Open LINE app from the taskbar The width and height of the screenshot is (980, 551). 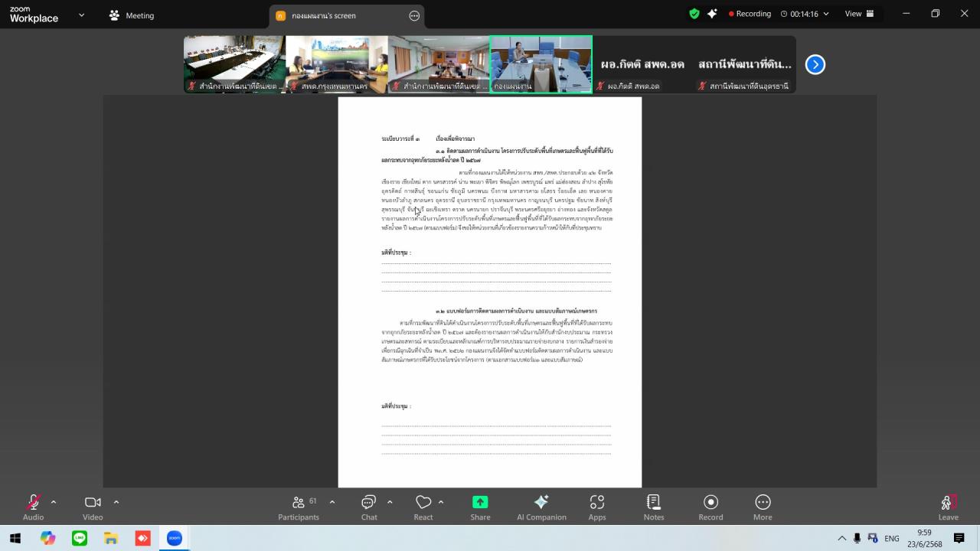tap(80, 539)
